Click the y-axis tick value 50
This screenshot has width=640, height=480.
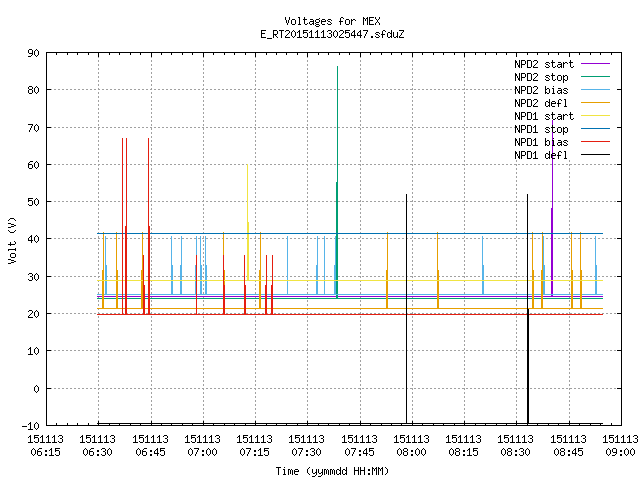coord(33,202)
